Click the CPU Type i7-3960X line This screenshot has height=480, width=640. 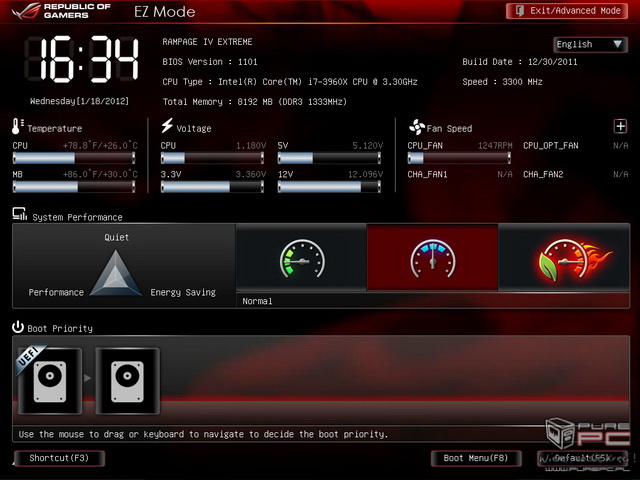[290, 82]
